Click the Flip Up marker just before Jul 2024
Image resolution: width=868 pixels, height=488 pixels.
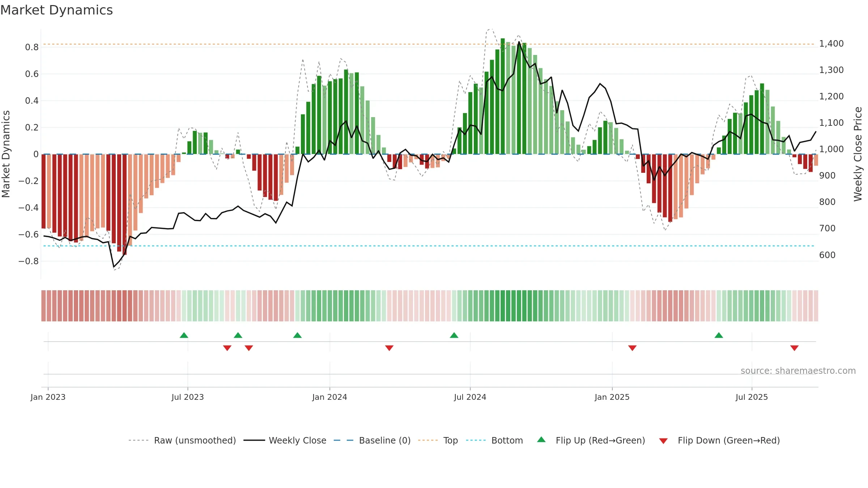point(454,335)
